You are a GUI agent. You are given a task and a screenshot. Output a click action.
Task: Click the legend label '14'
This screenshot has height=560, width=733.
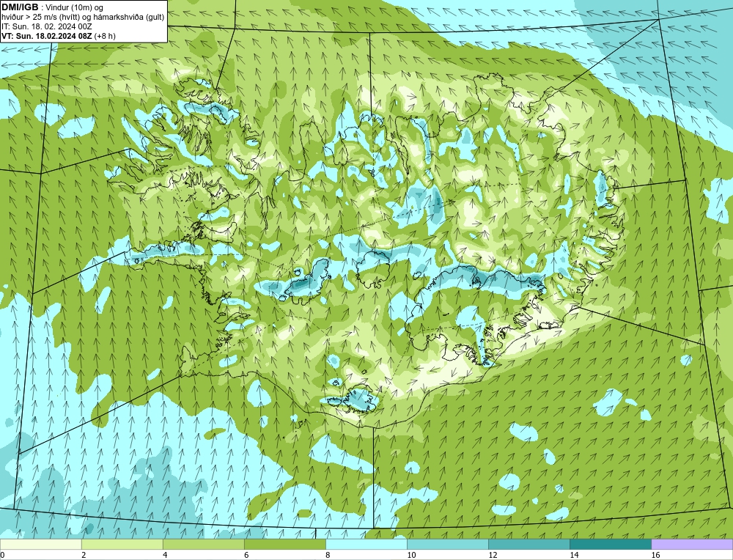tap(574, 555)
